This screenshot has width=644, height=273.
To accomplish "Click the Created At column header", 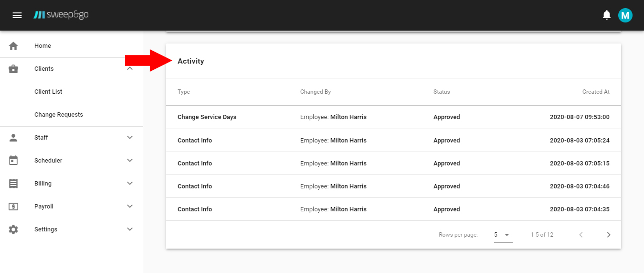I will tap(595, 92).
